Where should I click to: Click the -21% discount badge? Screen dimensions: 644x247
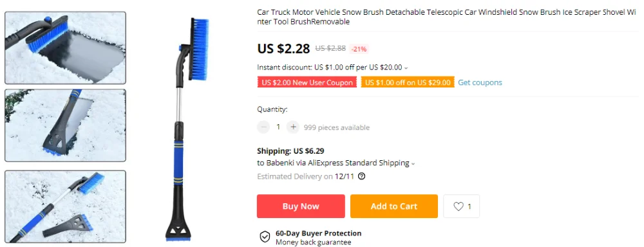[x=359, y=50]
